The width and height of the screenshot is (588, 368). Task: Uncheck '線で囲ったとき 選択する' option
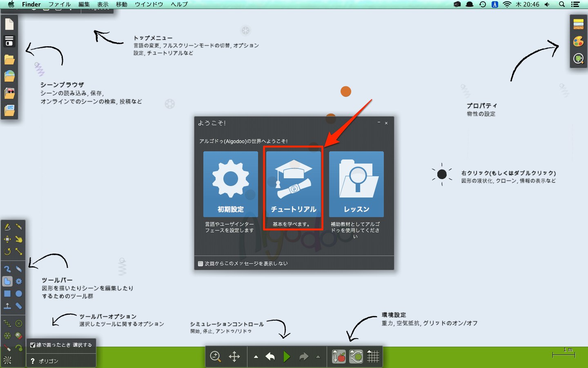pyautogui.click(x=33, y=345)
